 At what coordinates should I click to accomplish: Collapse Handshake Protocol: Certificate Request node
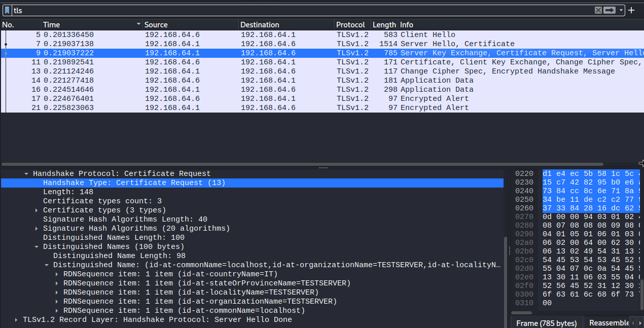click(26, 173)
